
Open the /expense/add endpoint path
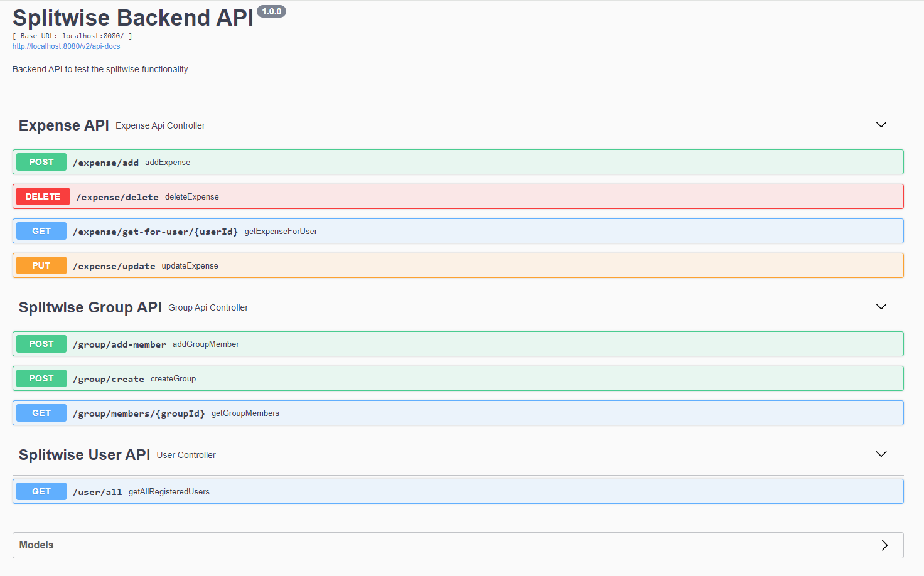click(105, 163)
